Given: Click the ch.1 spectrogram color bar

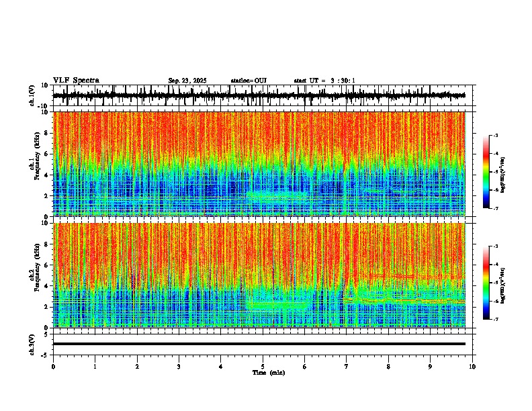Looking at the screenshot, I should click(486, 172).
